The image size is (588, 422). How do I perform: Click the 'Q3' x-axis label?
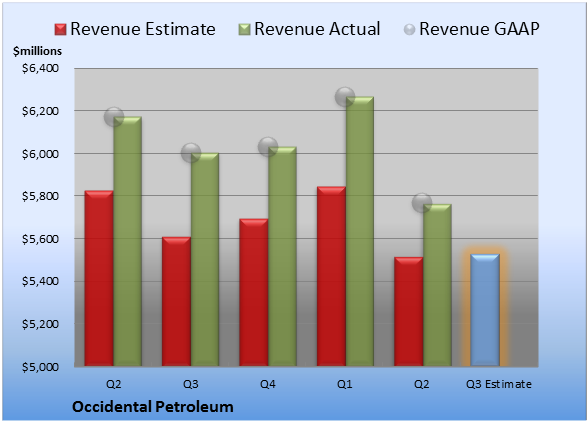pyautogui.click(x=190, y=384)
